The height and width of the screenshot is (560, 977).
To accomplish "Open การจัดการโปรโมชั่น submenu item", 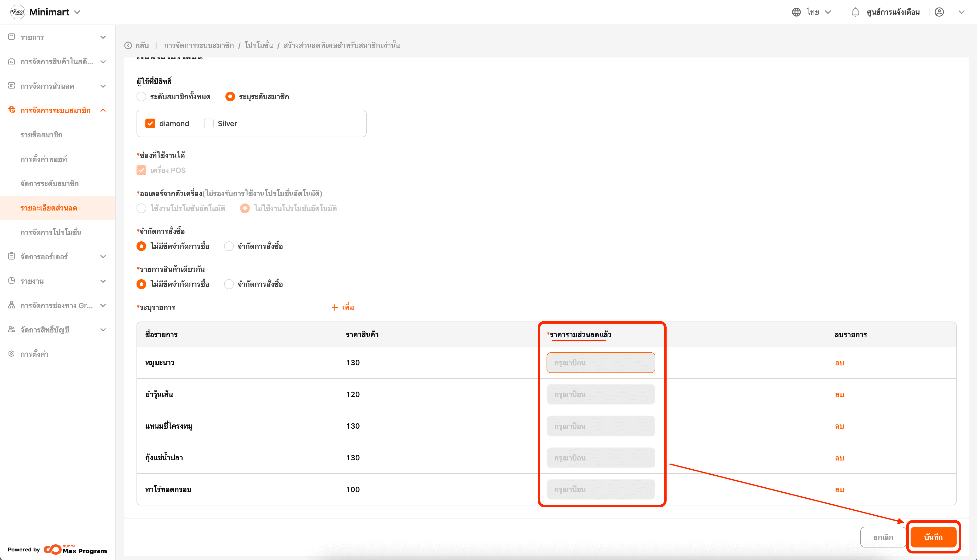I will tap(51, 232).
